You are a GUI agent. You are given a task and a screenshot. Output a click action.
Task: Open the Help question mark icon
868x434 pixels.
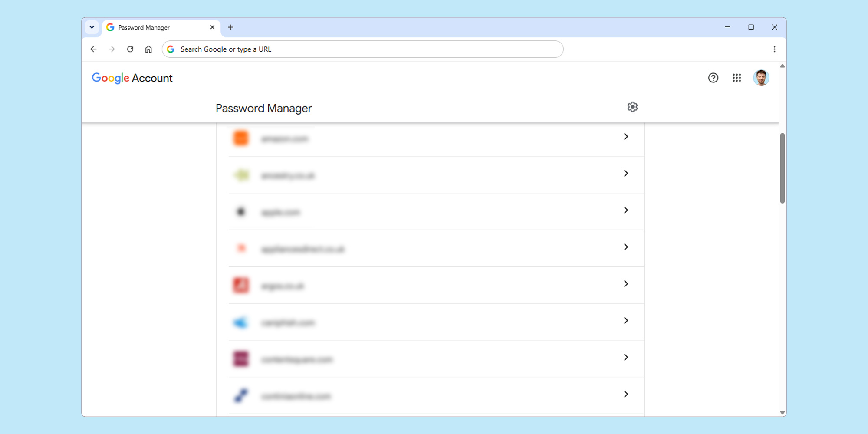713,78
